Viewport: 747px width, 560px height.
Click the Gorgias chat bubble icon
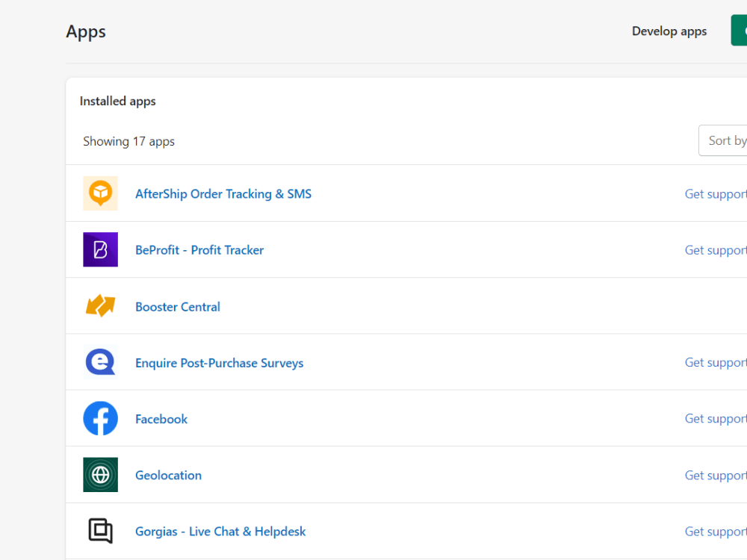pos(100,531)
